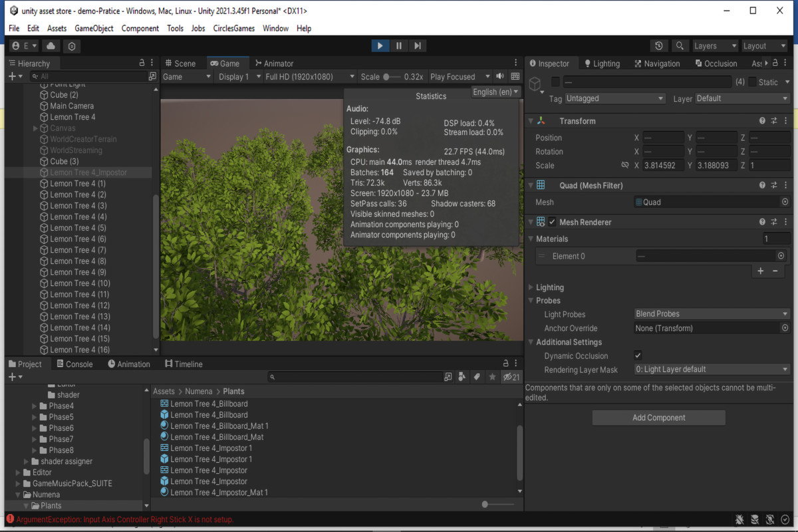Collapse the Materials foldout
Image resolution: width=798 pixels, height=532 pixels.
531,239
